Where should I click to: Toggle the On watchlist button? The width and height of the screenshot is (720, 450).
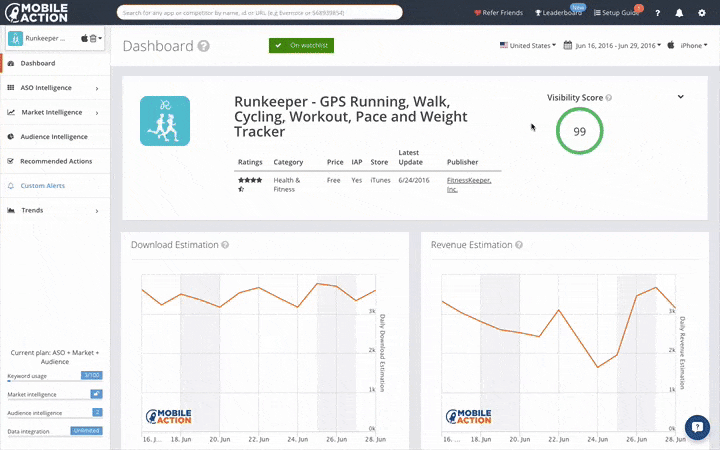[301, 46]
